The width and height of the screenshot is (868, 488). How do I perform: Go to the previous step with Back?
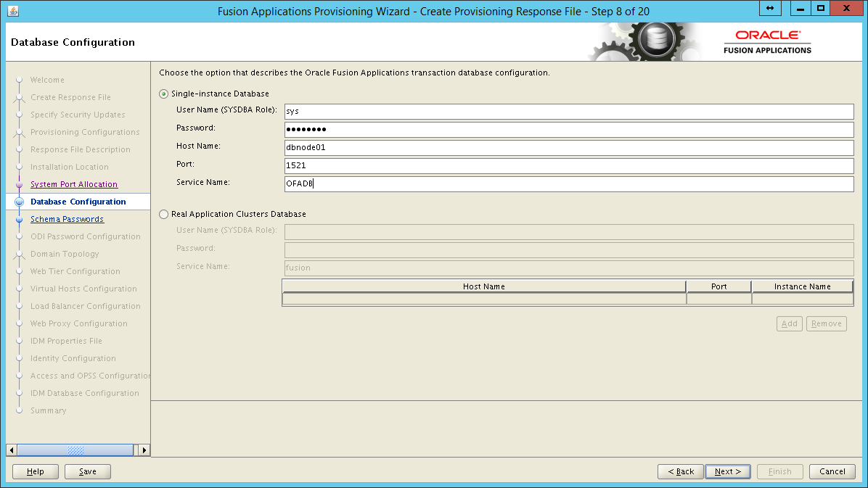(680, 471)
